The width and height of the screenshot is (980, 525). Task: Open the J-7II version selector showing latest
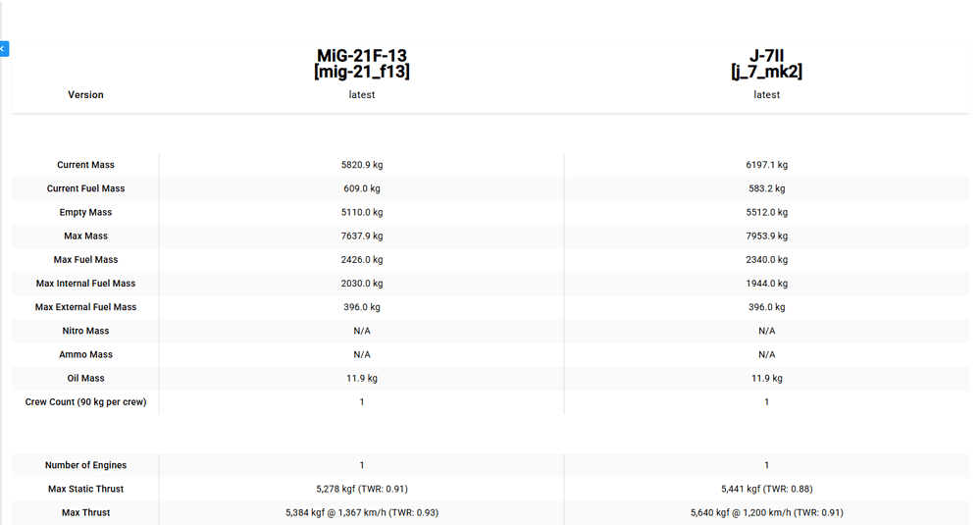(x=766, y=95)
